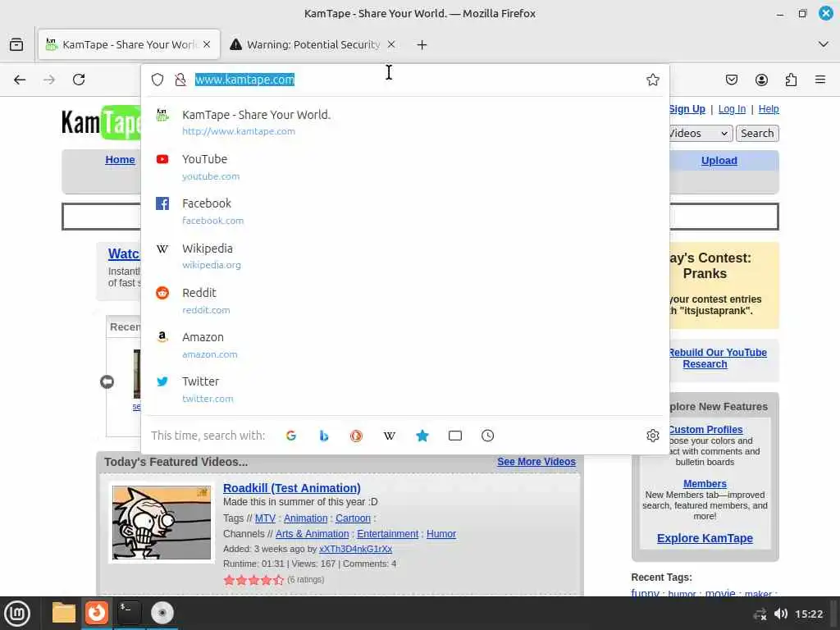Open See More Videos link
The image size is (840, 630).
[536, 462]
